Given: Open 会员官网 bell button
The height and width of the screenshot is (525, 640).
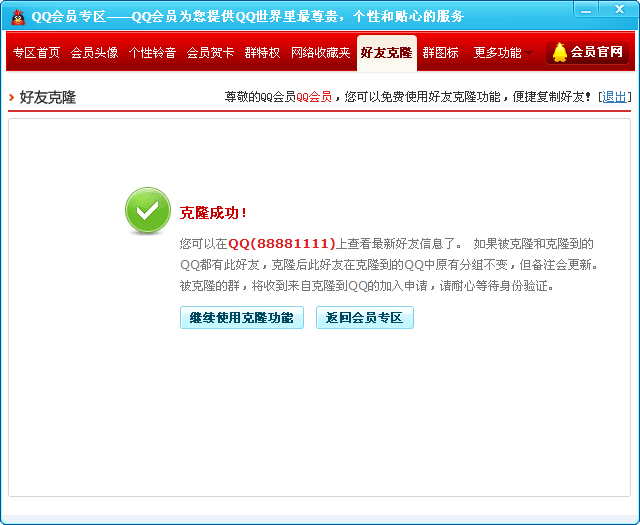Looking at the screenshot, I should 587,52.
